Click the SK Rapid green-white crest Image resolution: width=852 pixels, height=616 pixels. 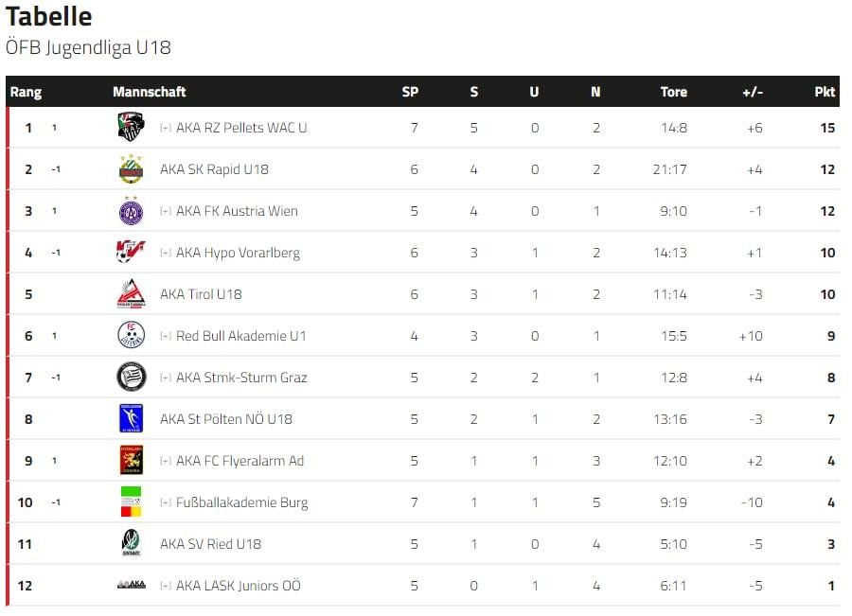tap(131, 169)
